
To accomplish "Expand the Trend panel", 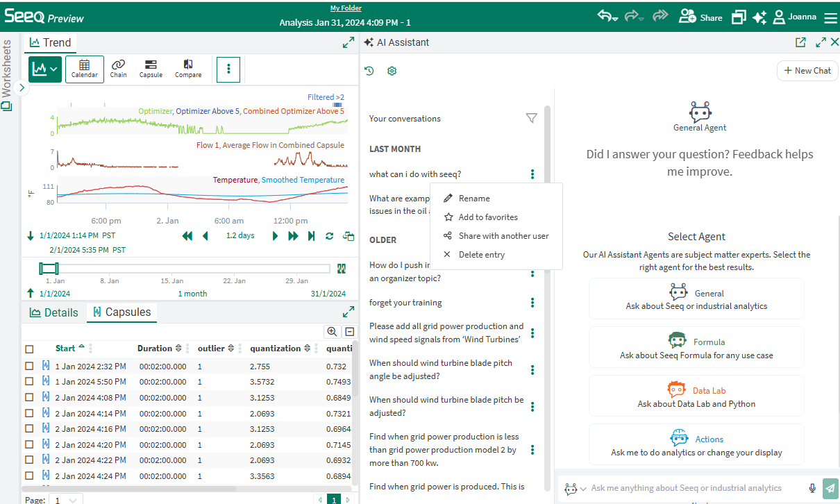I will tap(348, 43).
